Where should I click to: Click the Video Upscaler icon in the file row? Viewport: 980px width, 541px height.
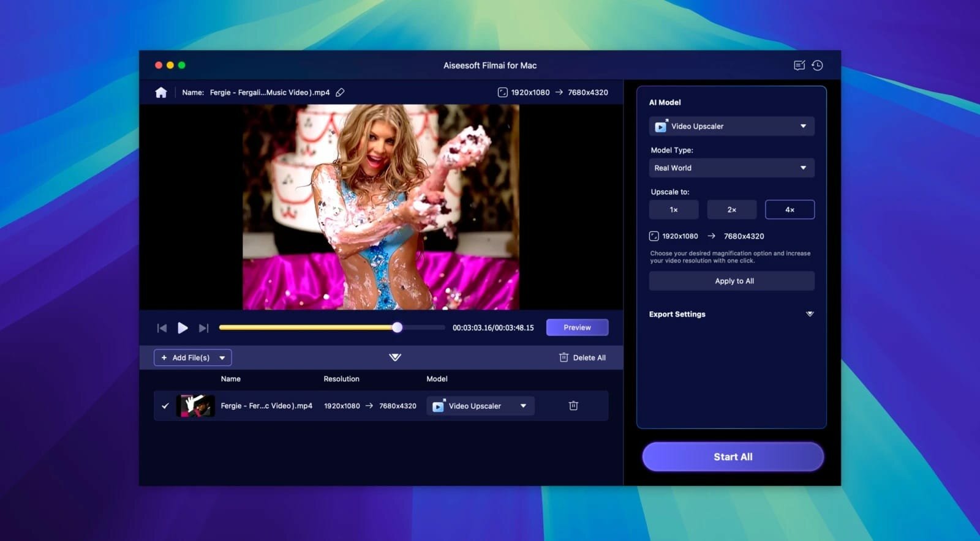(439, 406)
